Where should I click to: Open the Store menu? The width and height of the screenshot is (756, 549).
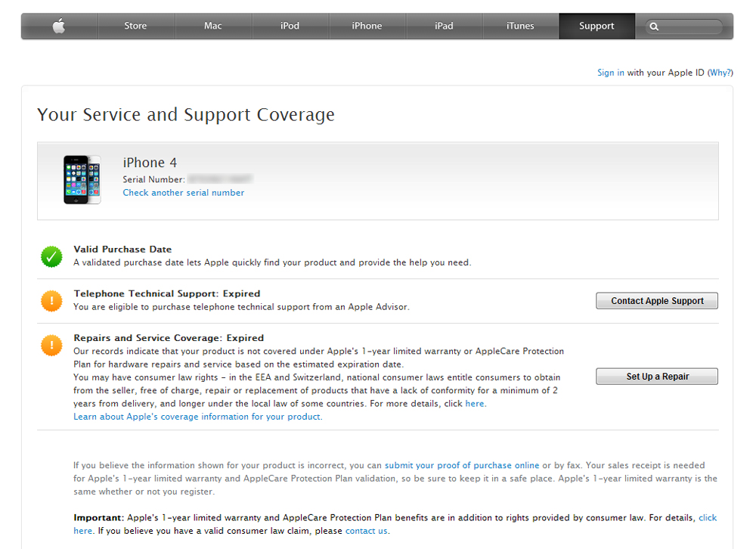point(135,26)
